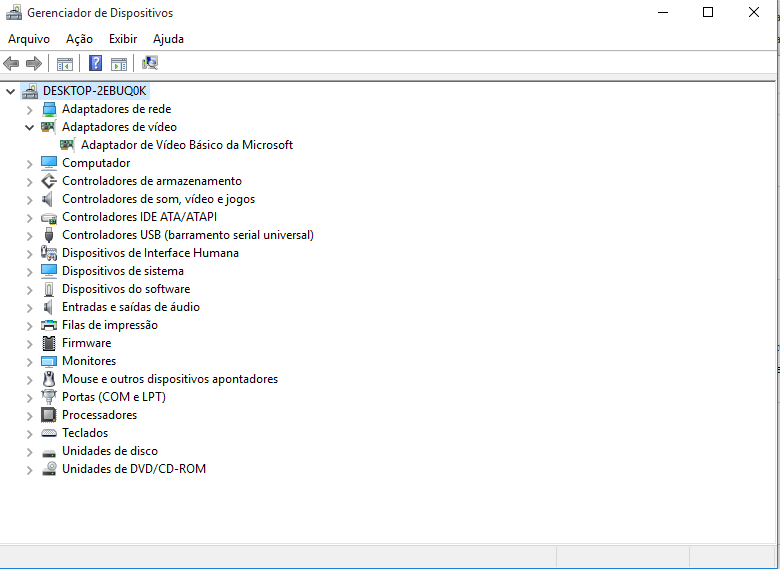Expand Controladores IDE ATA/ATAPI chevron
This screenshot has width=780, height=569.
29,217
